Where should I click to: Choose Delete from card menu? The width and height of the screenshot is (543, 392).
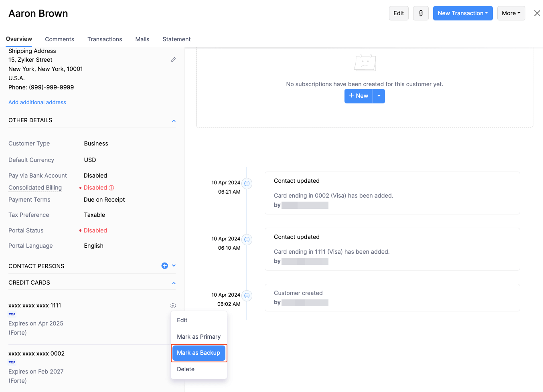click(x=186, y=369)
